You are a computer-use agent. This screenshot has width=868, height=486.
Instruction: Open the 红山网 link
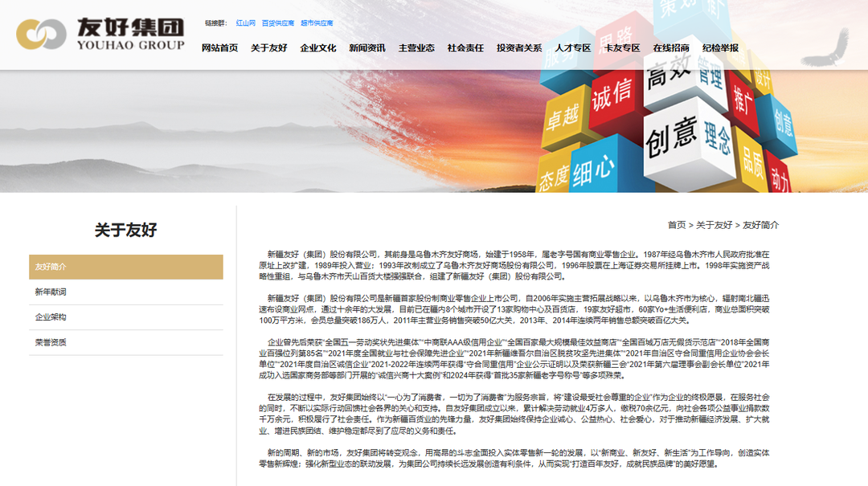pyautogui.click(x=245, y=23)
